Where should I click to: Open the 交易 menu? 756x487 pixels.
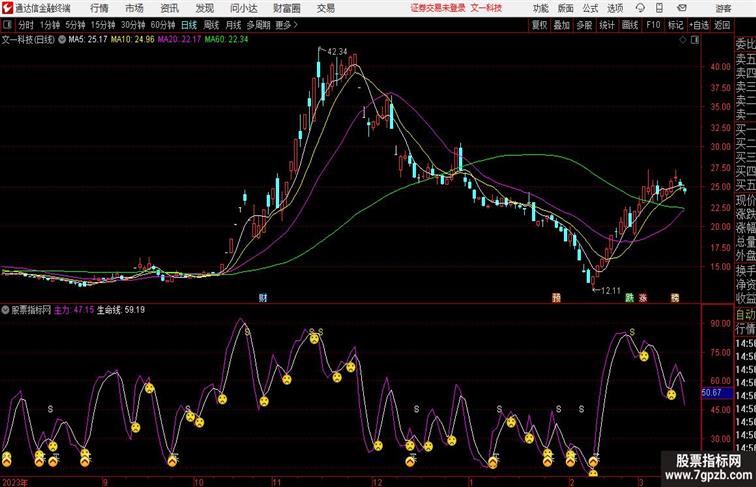pos(326,8)
